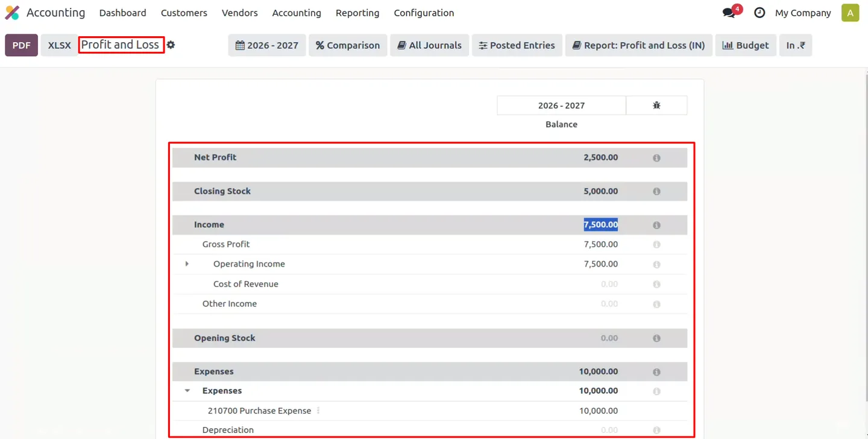868x439 pixels.
Task: Click the My Company switcher
Action: (x=803, y=13)
